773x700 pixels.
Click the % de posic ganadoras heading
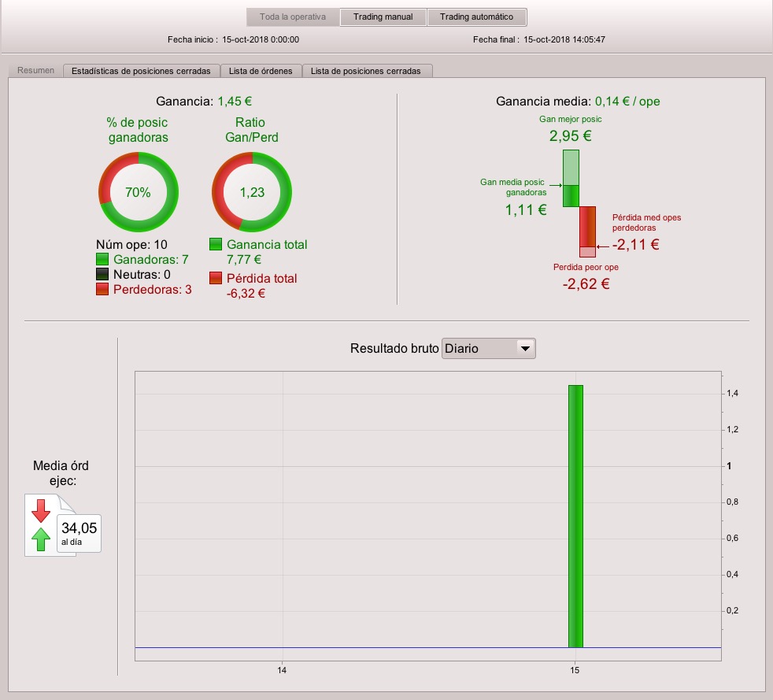click(x=138, y=130)
